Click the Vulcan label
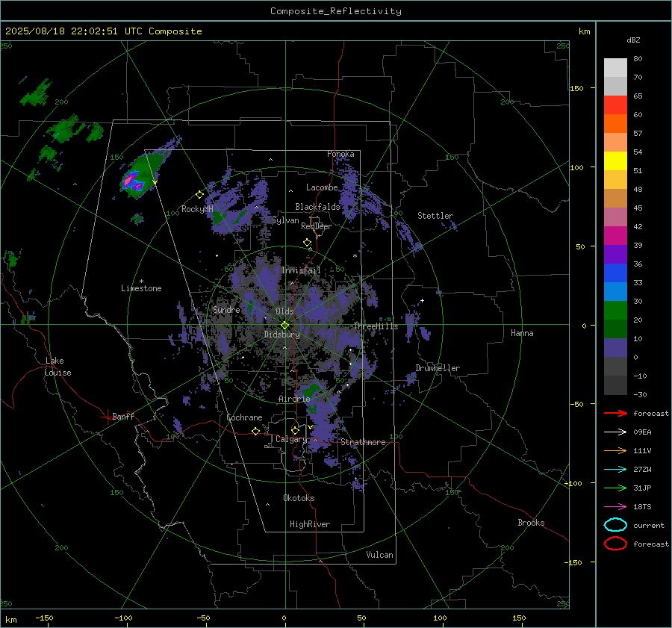This screenshot has width=672, height=628. (379, 555)
